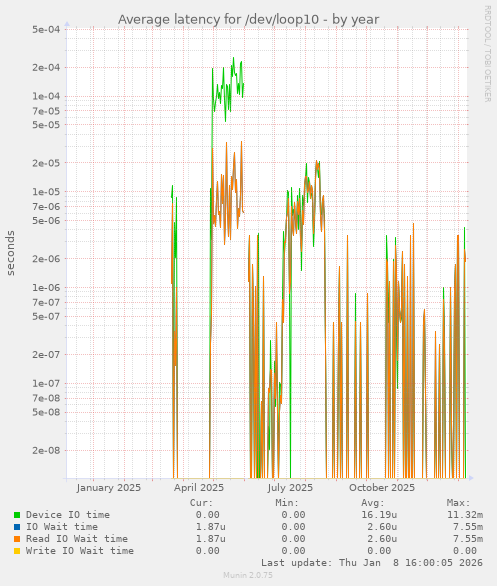Click the '2e-04' y-axis label
The height and width of the screenshot is (586, 497).
tap(46, 68)
